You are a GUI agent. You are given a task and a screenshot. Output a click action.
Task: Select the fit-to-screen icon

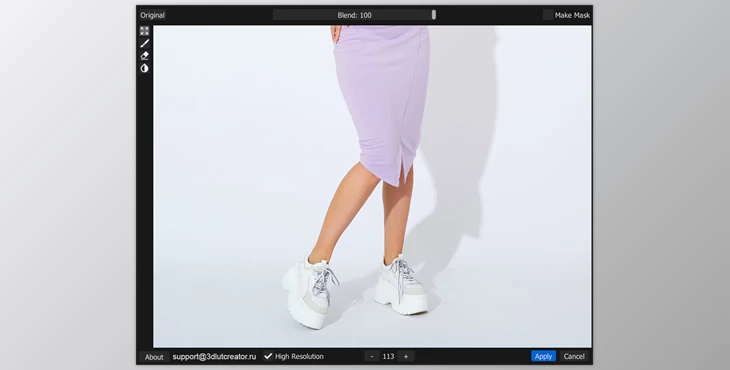tap(144, 31)
